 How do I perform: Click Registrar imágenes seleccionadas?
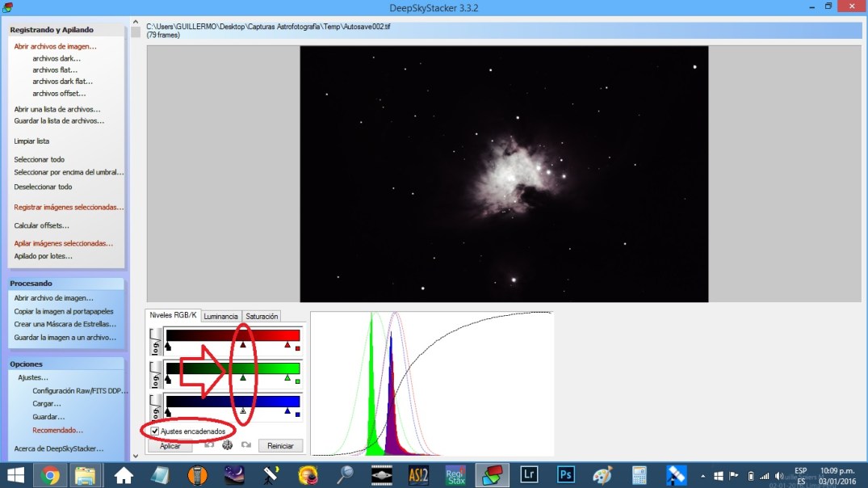point(69,207)
